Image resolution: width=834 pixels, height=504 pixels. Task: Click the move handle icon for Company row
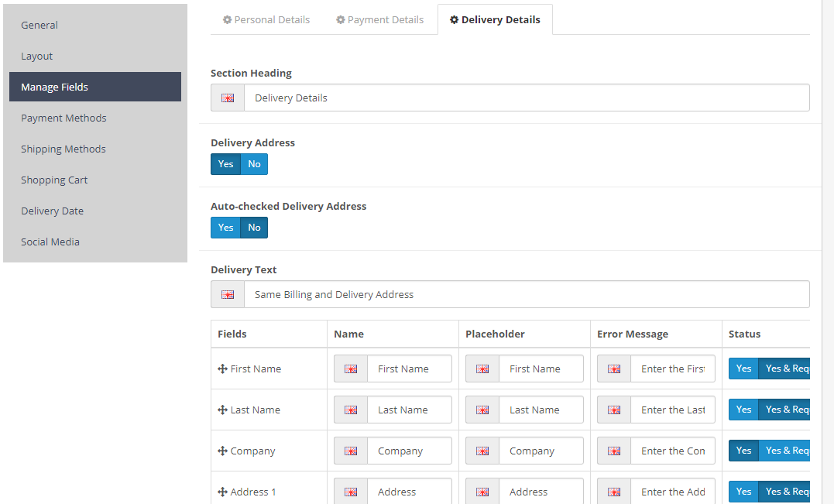tap(222, 451)
